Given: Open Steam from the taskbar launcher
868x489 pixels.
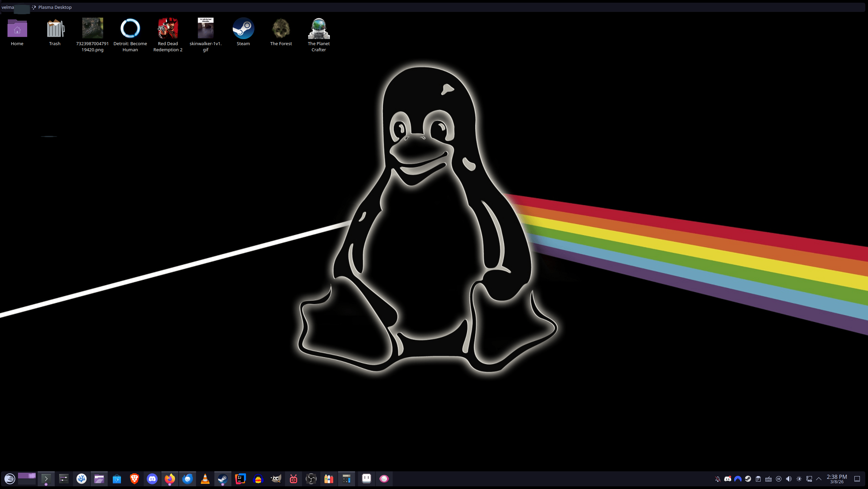Looking at the screenshot, I should click(x=223, y=479).
